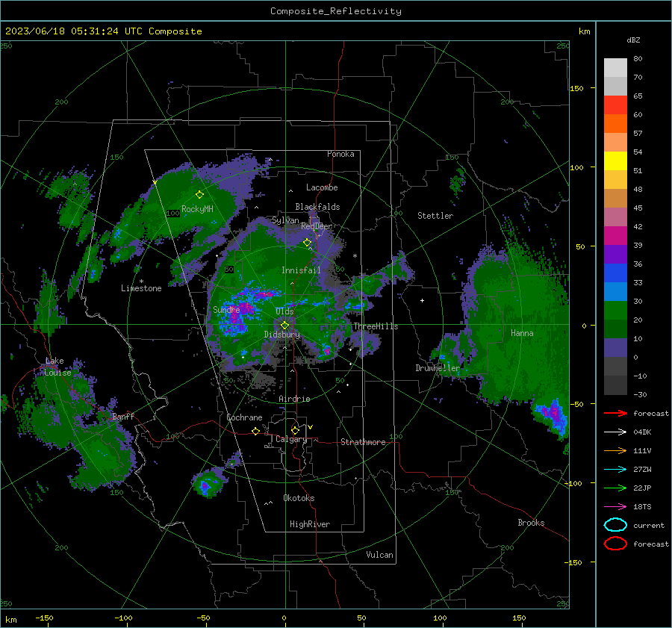
Task: Pick the yellow swatch below 54 dBZ
Action: [x=615, y=161]
